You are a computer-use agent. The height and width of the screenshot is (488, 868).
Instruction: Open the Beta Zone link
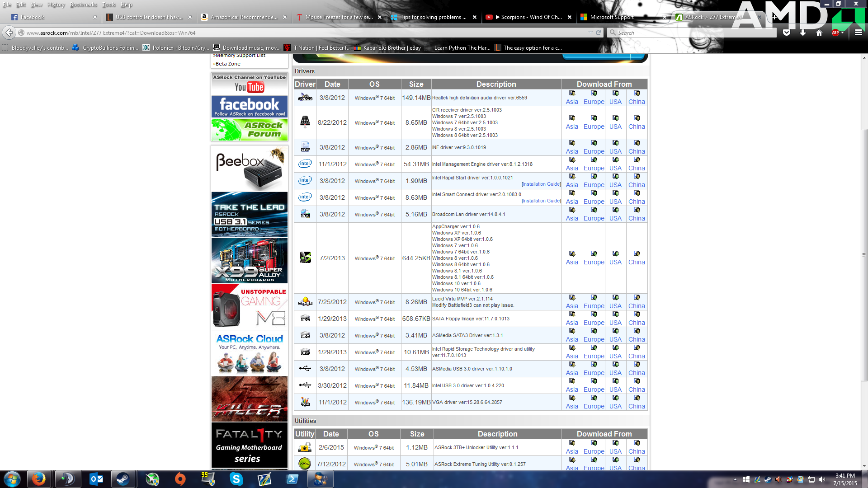click(228, 64)
